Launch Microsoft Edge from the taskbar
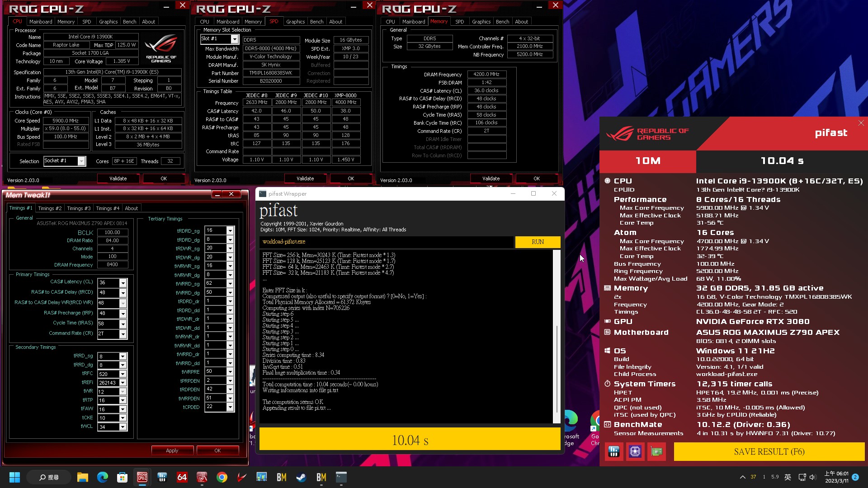This screenshot has width=868, height=488. (x=103, y=477)
